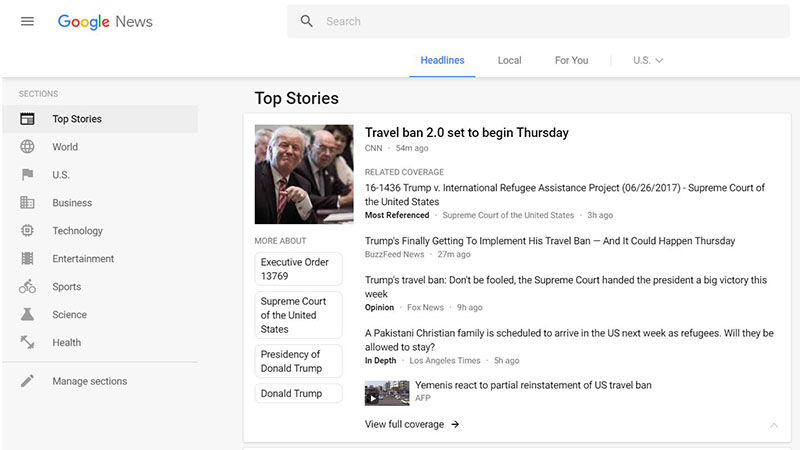Play the Yemenis react video thumbnail
Viewport: 800px width, 450px height.
point(386,392)
